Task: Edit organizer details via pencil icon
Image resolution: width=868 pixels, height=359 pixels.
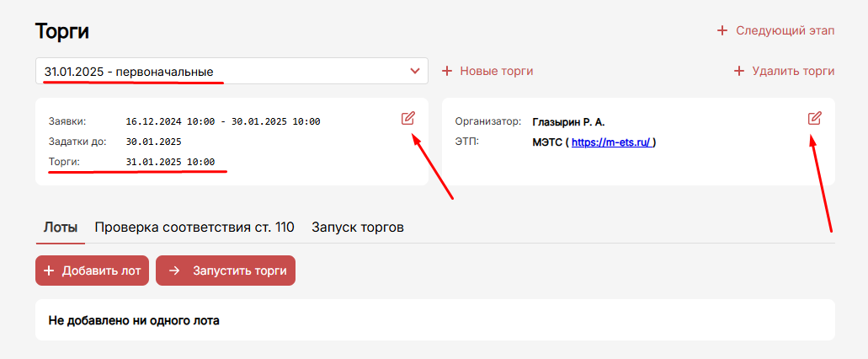Action: point(814,118)
